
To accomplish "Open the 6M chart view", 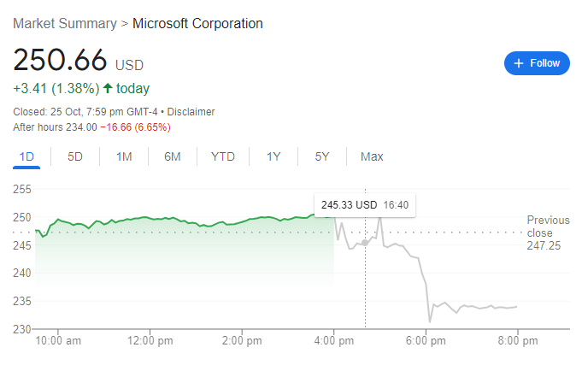I will click(x=173, y=156).
